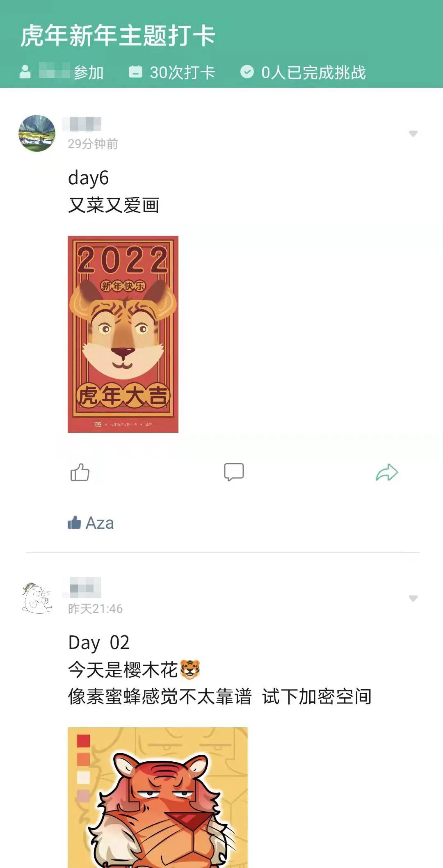This screenshot has width=443, height=868.
Task: Open comments on the day6 post
Action: [234, 472]
